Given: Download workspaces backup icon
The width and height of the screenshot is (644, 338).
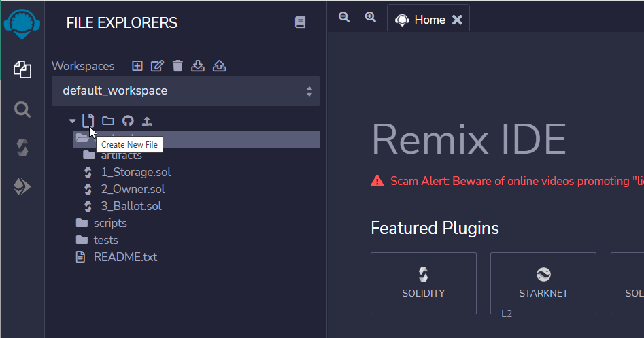Looking at the screenshot, I should click(x=198, y=66).
